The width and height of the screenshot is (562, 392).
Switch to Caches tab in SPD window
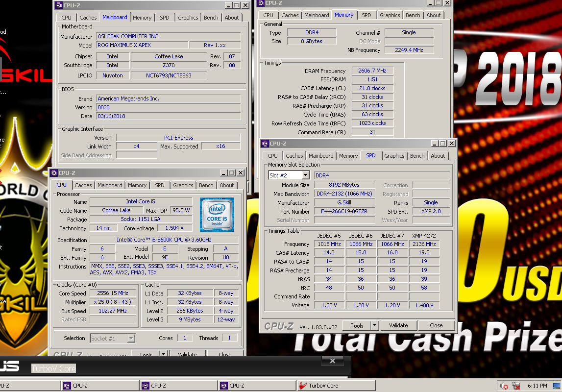[294, 156]
